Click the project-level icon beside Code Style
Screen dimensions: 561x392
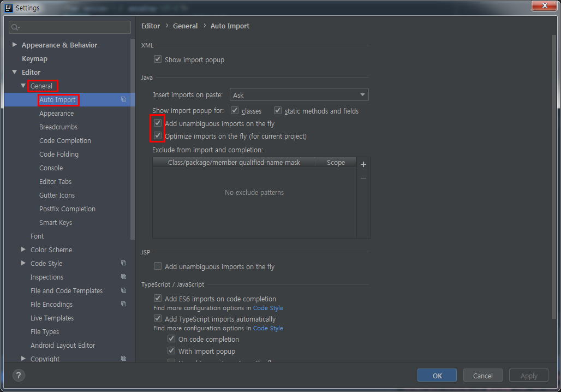click(123, 263)
